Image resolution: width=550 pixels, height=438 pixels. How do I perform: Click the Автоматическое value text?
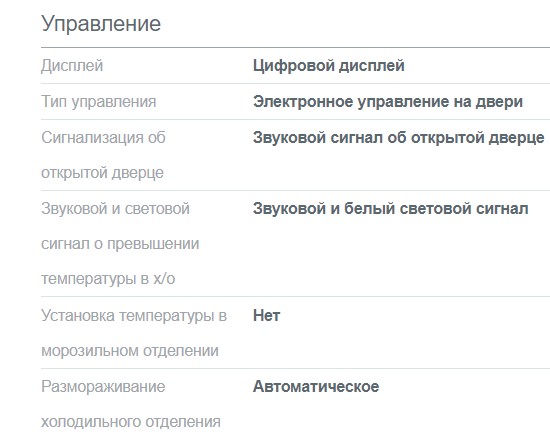(316, 386)
